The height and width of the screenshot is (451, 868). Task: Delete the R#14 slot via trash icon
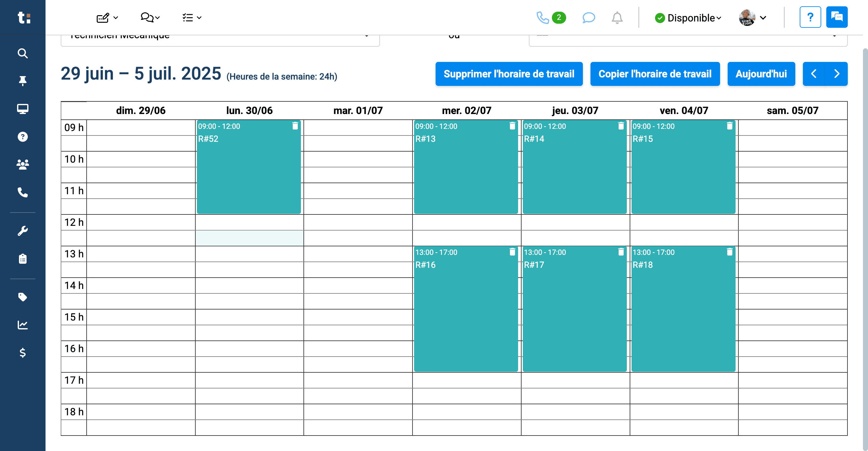coord(621,126)
